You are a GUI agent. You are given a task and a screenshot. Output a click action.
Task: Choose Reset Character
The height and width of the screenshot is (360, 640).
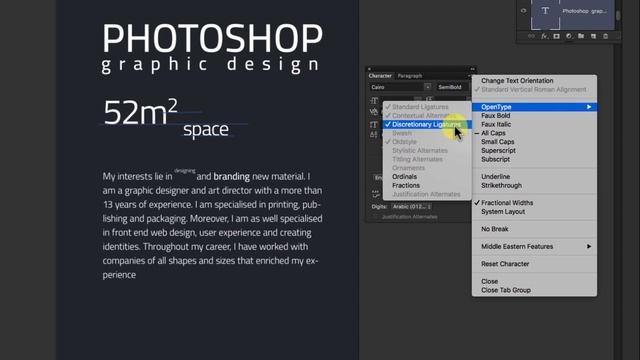tap(534, 264)
